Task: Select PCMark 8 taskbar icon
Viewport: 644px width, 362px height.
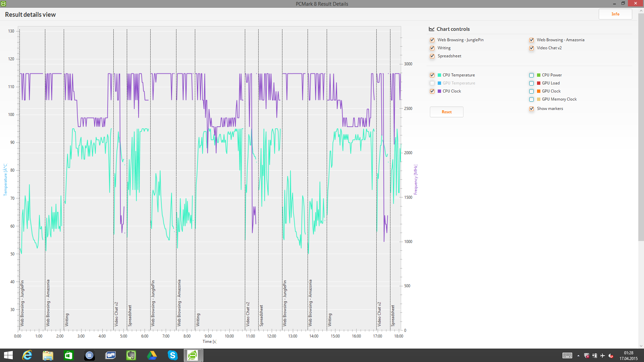Action: (193, 355)
